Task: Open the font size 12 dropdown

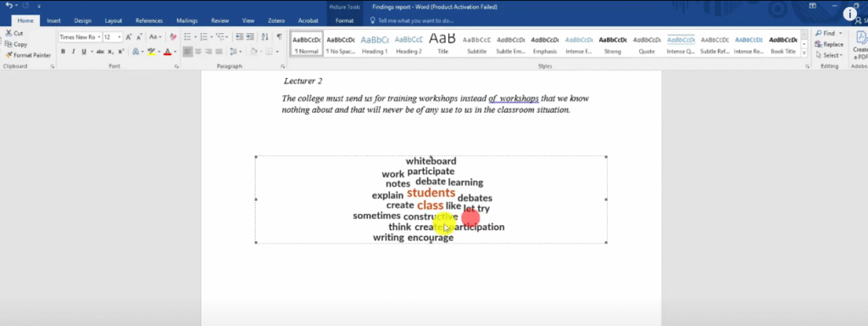Action: pyautogui.click(x=120, y=37)
